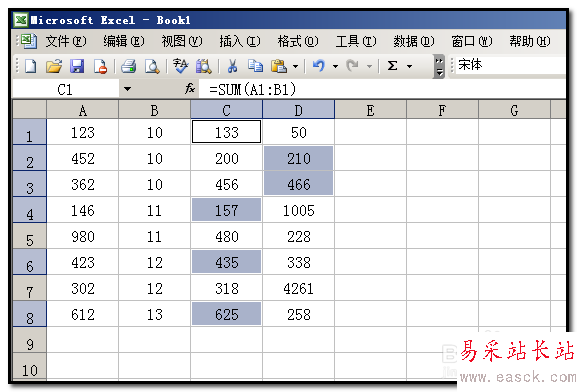Select column C header

click(x=226, y=110)
